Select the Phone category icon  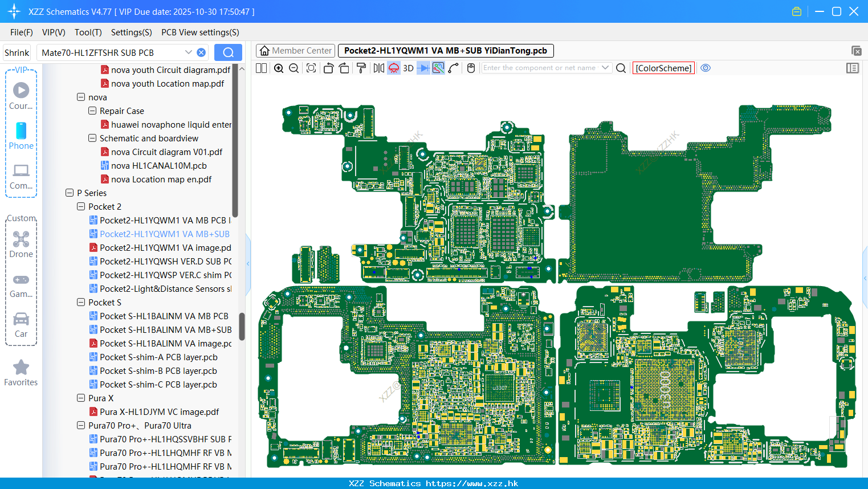(x=21, y=136)
